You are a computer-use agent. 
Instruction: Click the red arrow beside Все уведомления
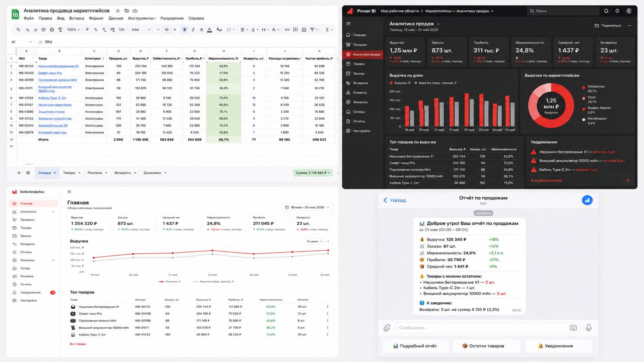point(628,180)
